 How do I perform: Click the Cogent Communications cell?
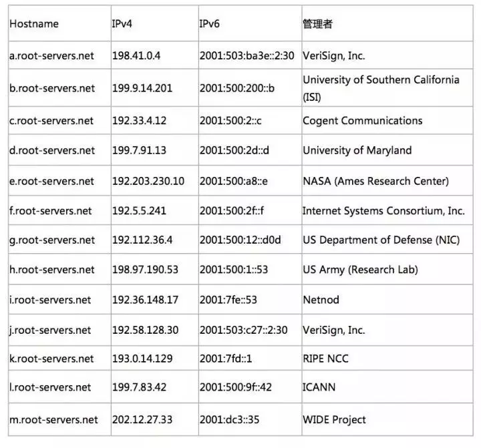[362, 121]
